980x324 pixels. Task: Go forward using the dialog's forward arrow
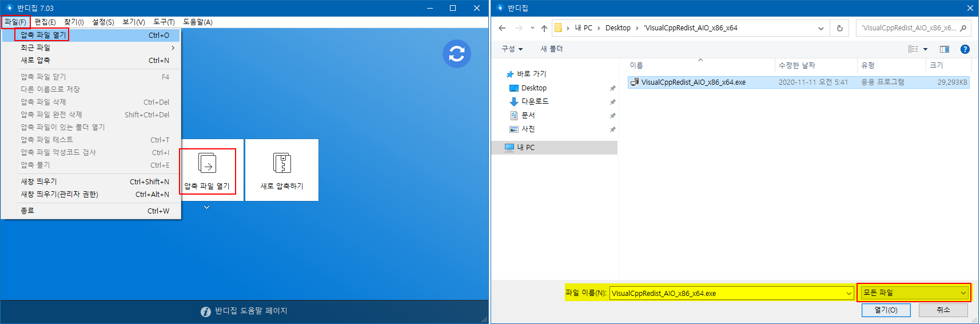[519, 28]
